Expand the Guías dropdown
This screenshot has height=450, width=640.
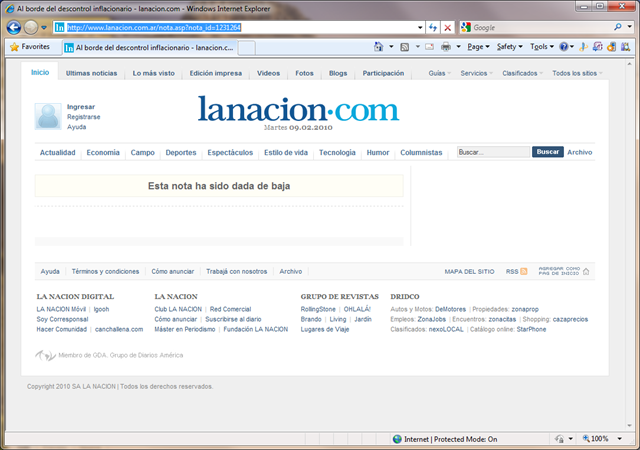tap(440, 73)
